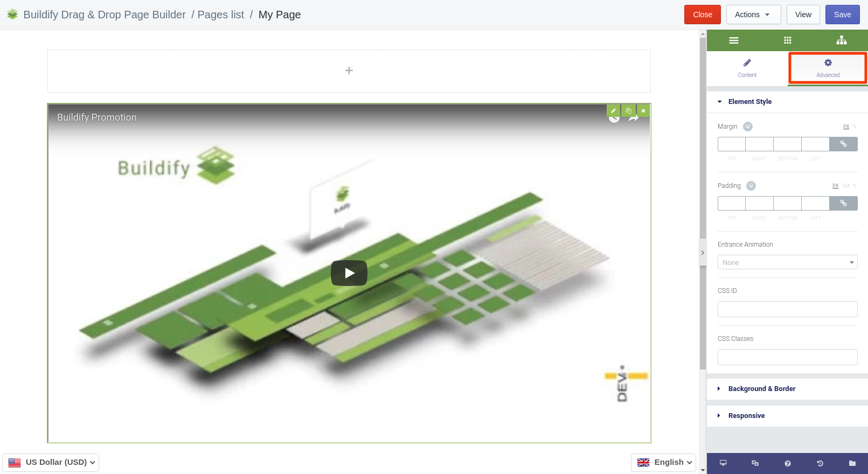Open the revision history icon in footer
Screen dimensions: 868x474
click(820, 463)
